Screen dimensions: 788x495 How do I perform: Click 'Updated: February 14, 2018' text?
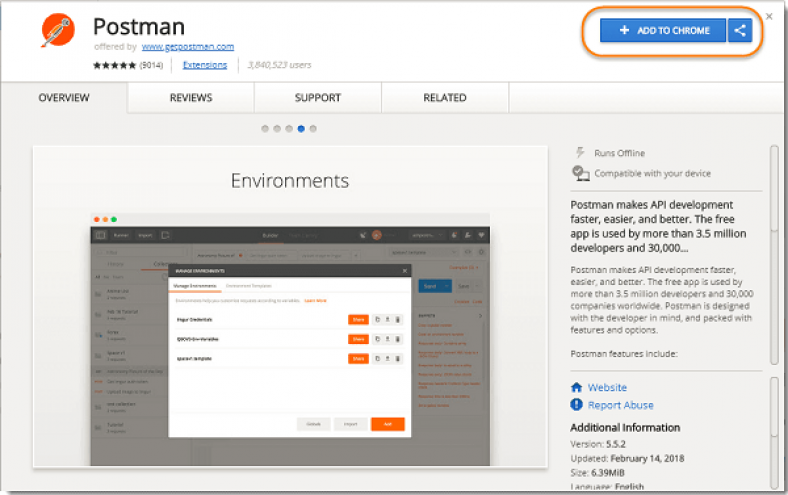[627, 458]
